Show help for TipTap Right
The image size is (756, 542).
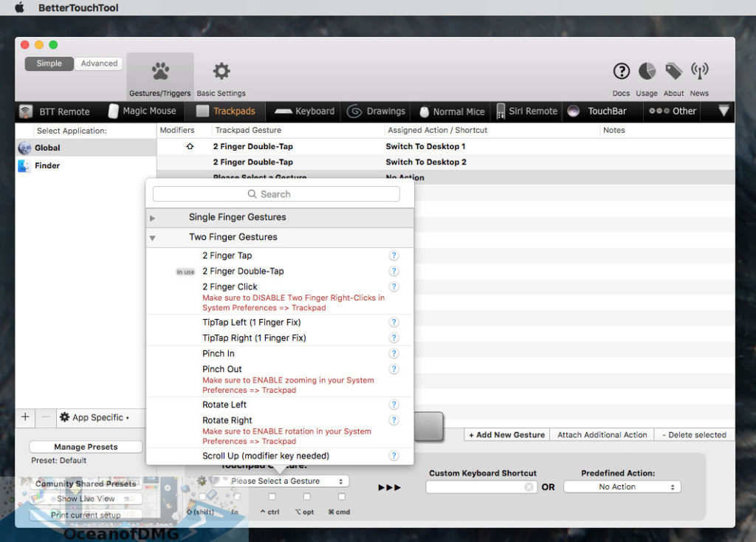(394, 338)
